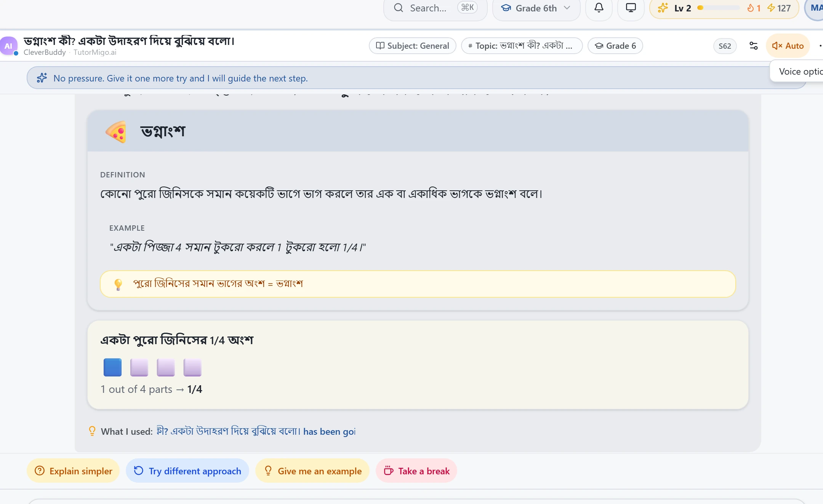Click Give me an example button
Screen dimensions: 823x504
[312, 471]
